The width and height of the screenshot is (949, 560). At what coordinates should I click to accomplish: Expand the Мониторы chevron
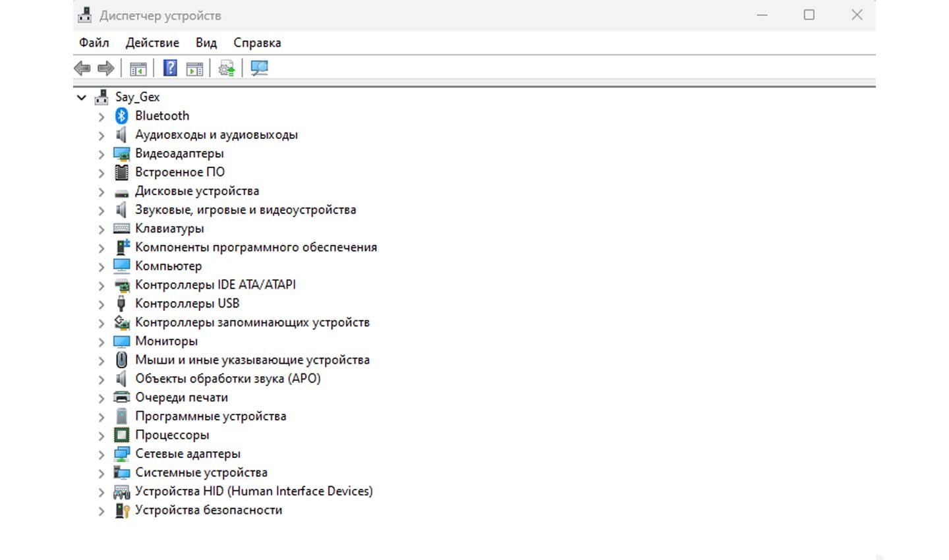pyautogui.click(x=101, y=342)
